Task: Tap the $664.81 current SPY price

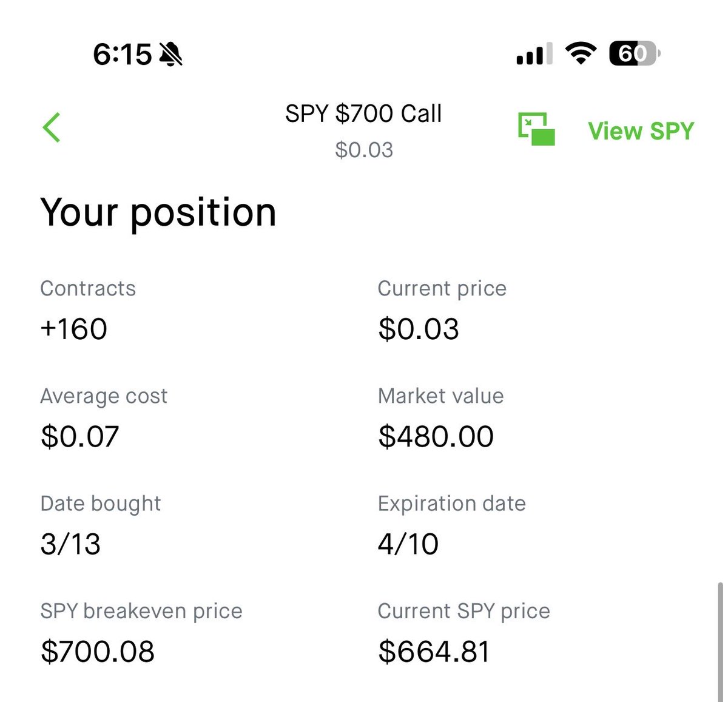Action: (x=434, y=651)
